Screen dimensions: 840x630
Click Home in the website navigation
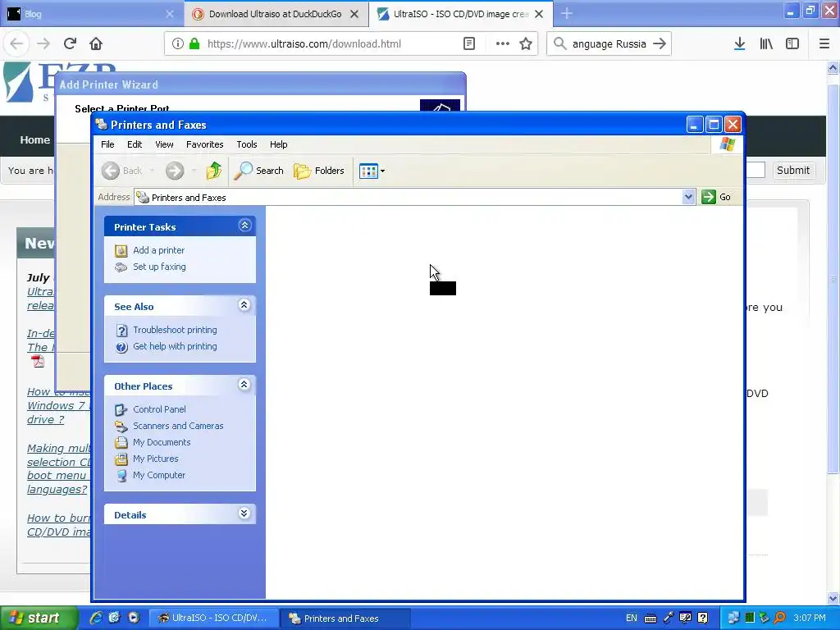[34, 139]
